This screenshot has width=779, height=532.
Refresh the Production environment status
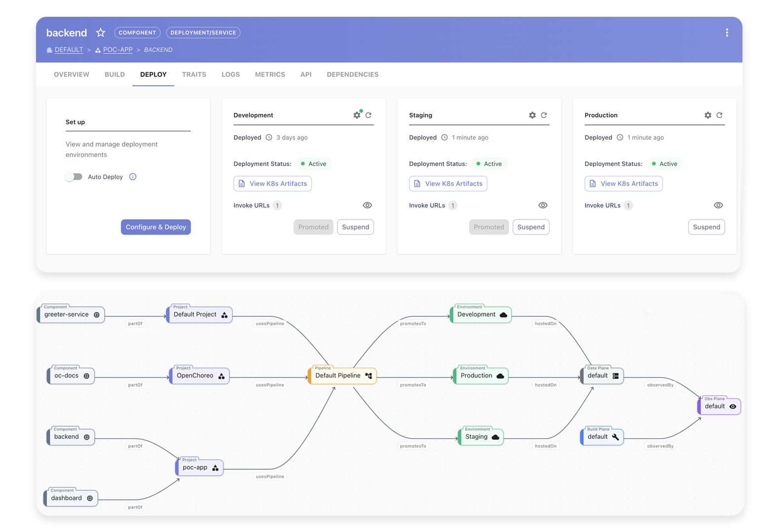[x=719, y=115]
